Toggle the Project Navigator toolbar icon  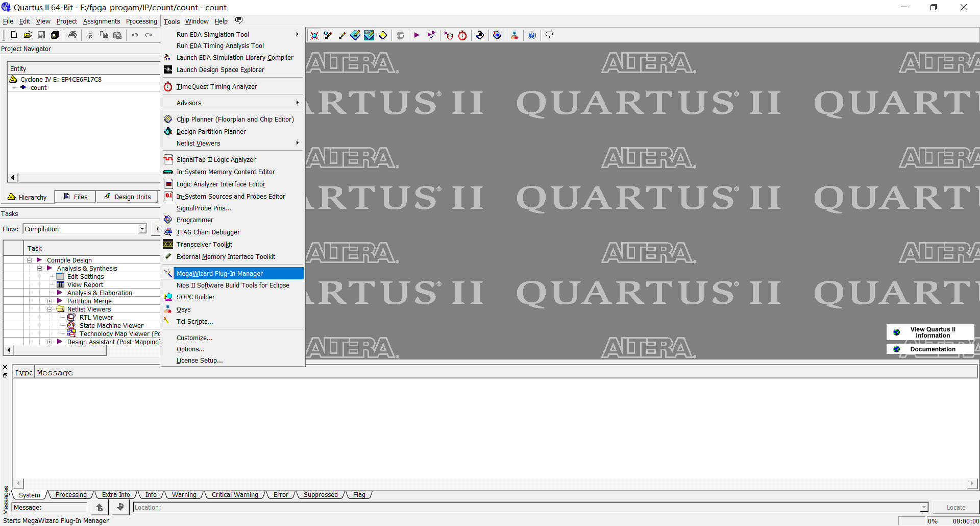314,35
